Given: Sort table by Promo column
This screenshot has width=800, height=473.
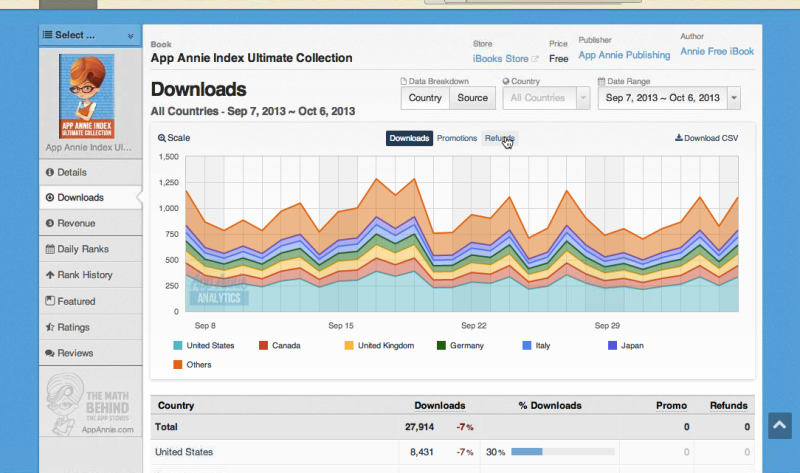Looking at the screenshot, I should pos(671,406).
